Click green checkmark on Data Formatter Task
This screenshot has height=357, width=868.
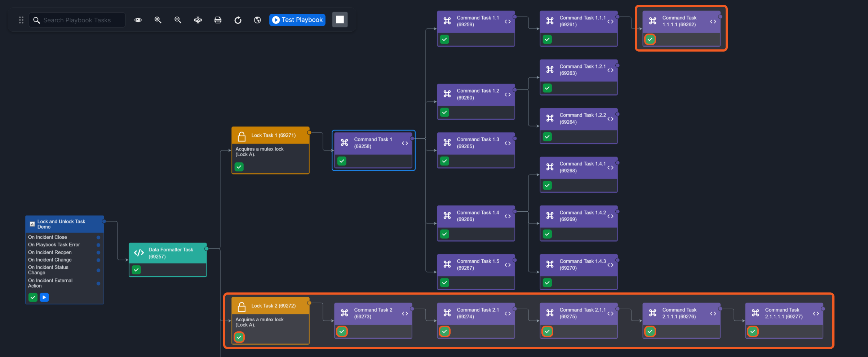coord(136,270)
